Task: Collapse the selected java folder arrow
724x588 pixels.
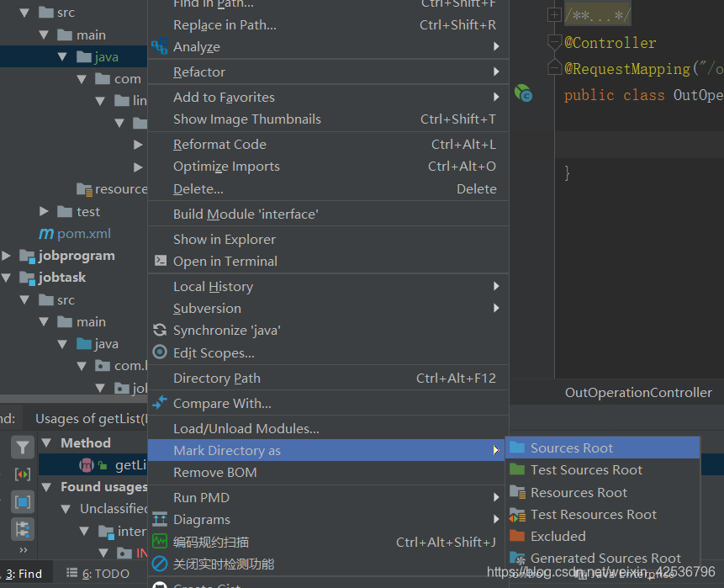Action: [x=62, y=57]
